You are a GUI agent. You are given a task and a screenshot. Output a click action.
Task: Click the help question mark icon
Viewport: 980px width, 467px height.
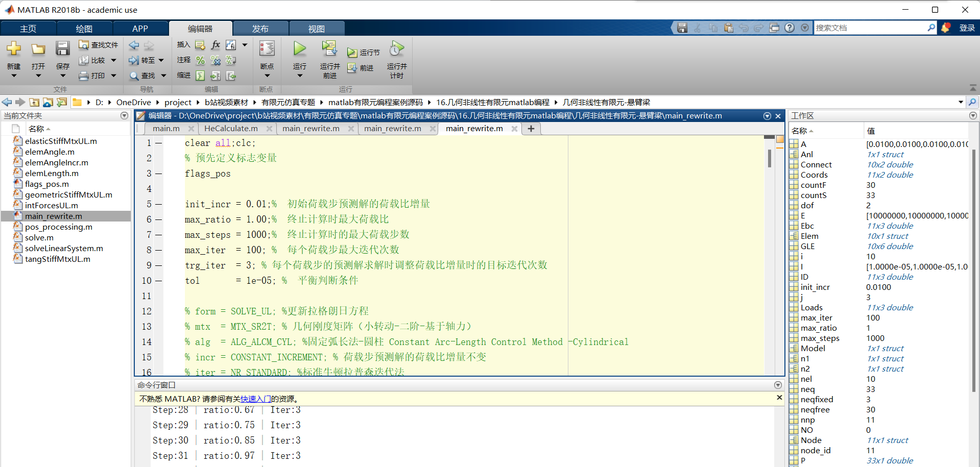[x=790, y=28]
